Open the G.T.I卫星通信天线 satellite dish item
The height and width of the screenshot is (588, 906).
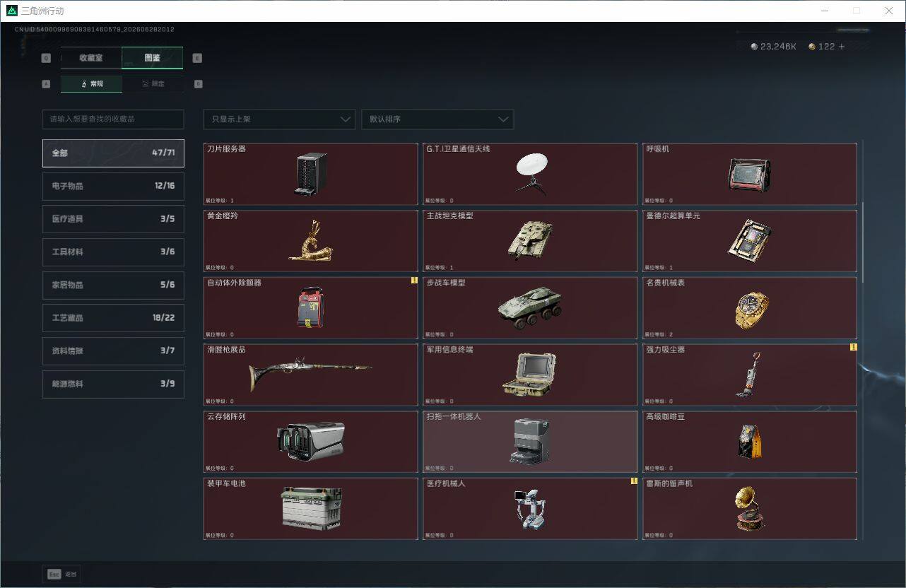click(530, 174)
